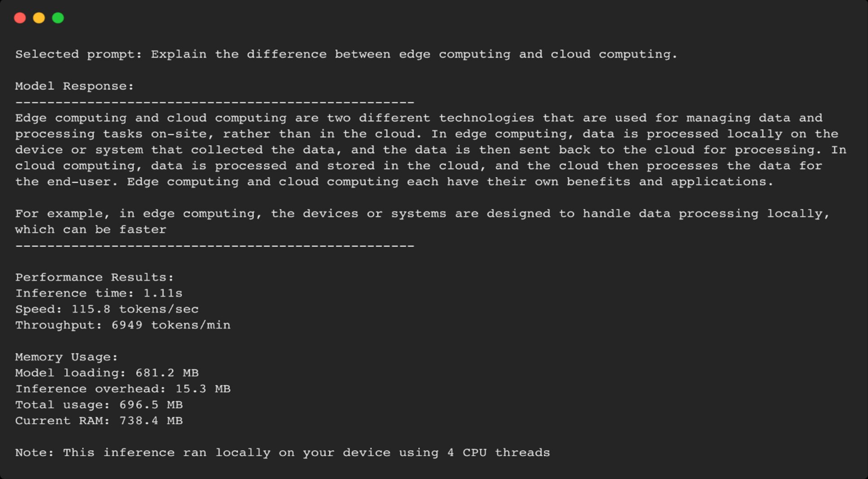Click the red close window button
This screenshot has width=868, height=479.
click(x=20, y=18)
